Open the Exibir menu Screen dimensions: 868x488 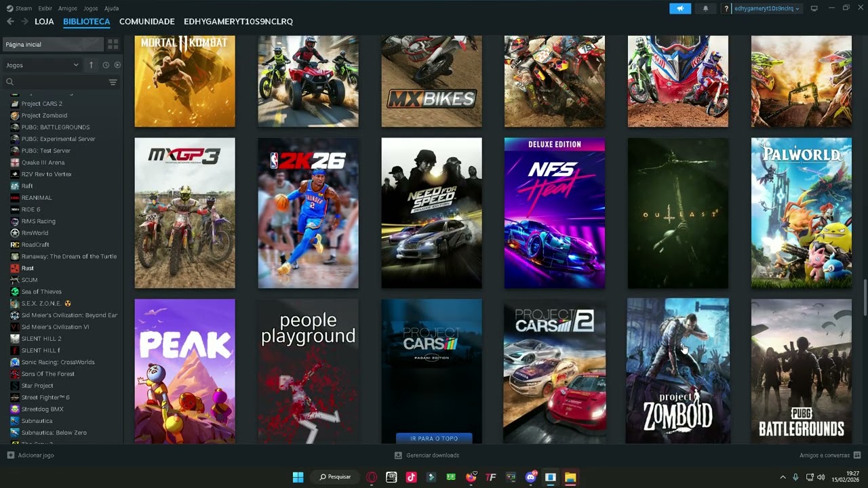coord(45,8)
